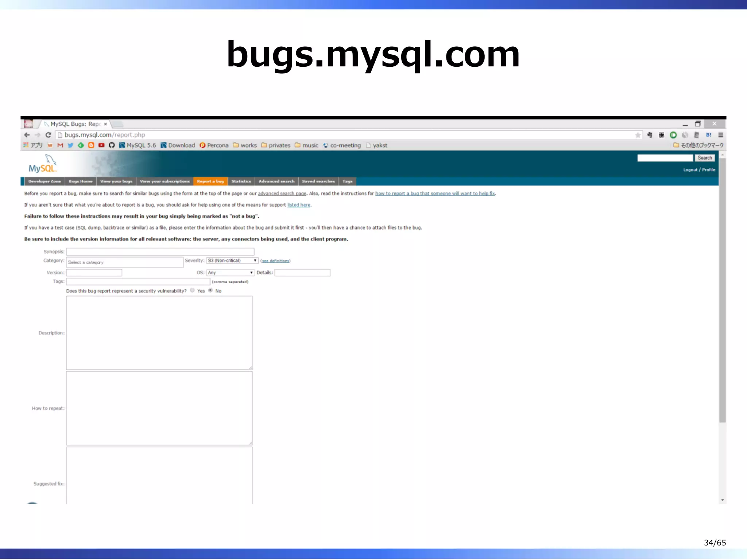Expand the OS 'Any' dropdown
Viewport: 747px width, 560px height.
(x=231, y=273)
